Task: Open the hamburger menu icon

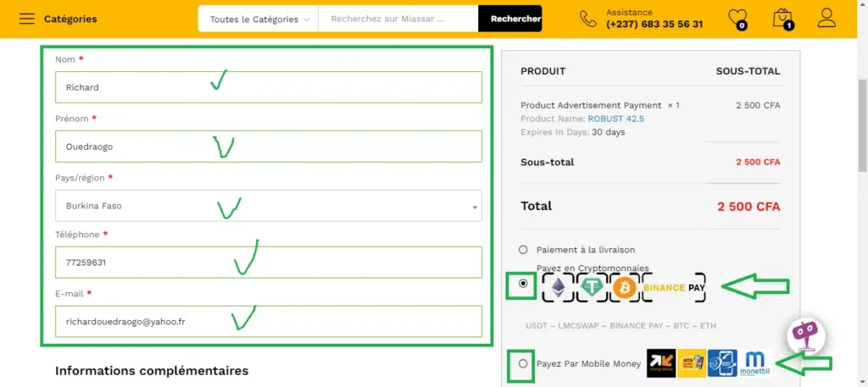Action: coord(26,19)
